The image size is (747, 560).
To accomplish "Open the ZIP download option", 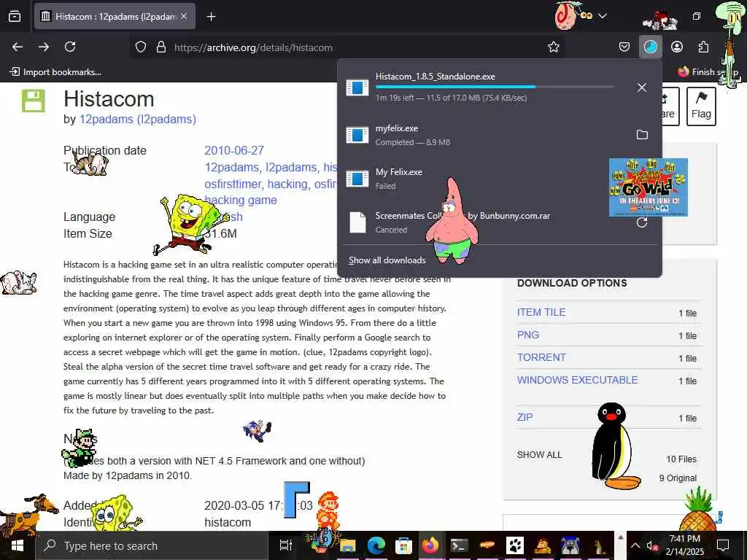I will pos(525,417).
